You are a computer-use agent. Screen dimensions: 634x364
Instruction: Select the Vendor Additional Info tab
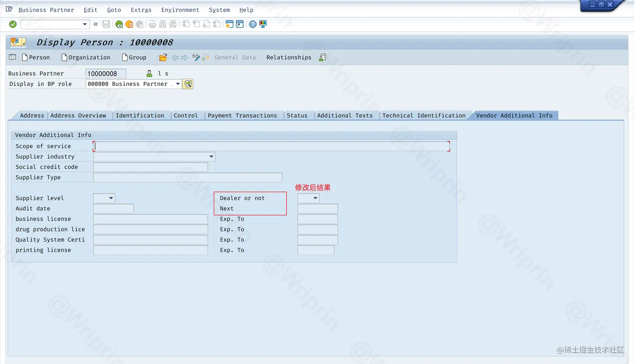[514, 116]
